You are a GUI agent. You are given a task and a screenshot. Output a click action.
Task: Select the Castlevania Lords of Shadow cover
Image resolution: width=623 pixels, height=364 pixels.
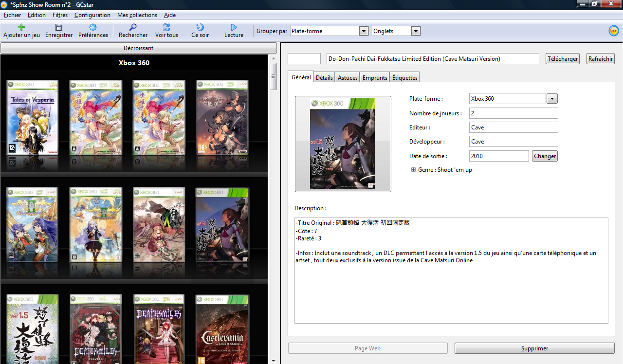(x=222, y=329)
